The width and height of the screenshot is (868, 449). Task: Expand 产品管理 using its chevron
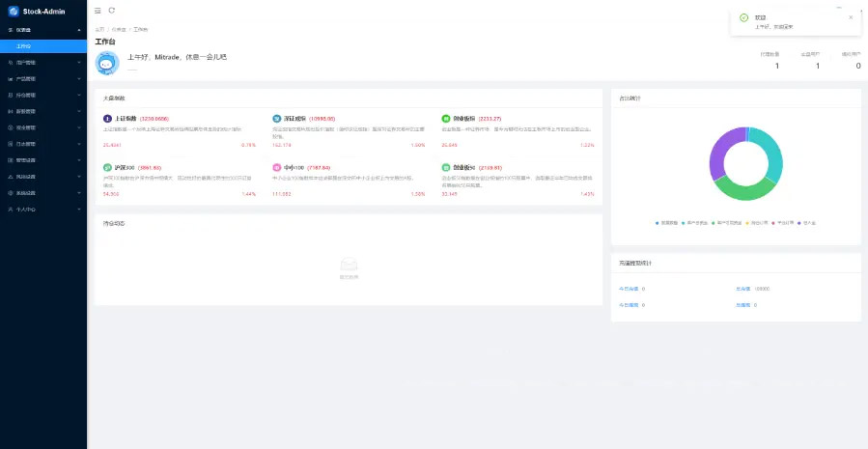click(79, 79)
